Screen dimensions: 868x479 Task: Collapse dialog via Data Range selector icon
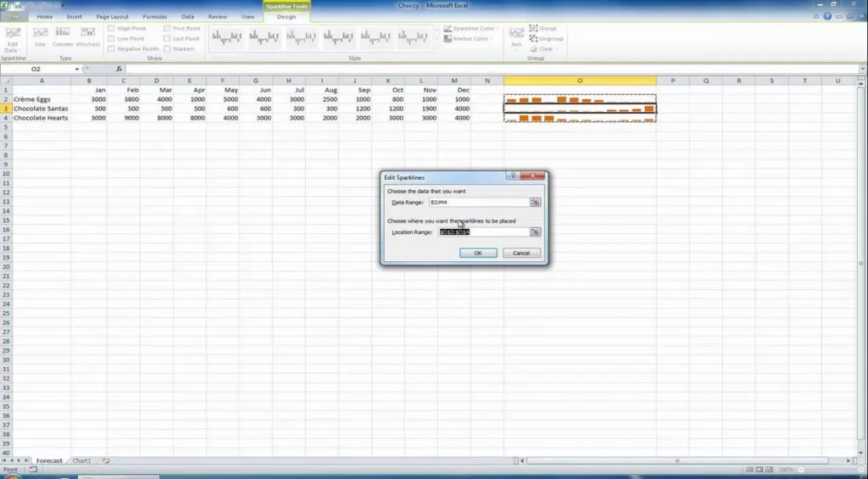536,203
